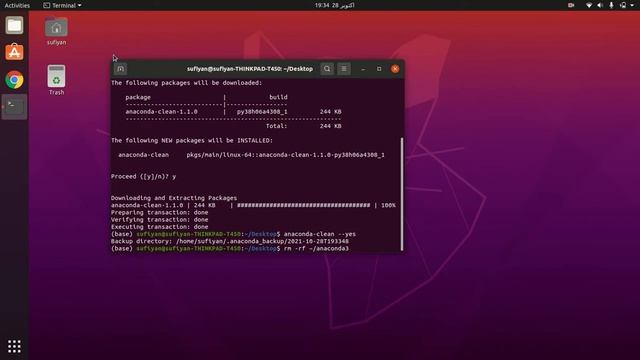The height and width of the screenshot is (360, 640).
Task: Click 'Downloading and Extracting Packages' line
Action: [174, 198]
